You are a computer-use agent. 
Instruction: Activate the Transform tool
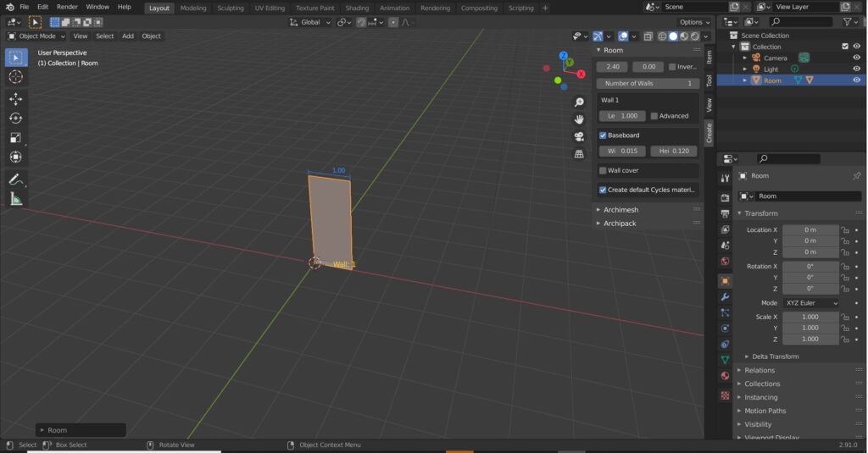click(15, 157)
